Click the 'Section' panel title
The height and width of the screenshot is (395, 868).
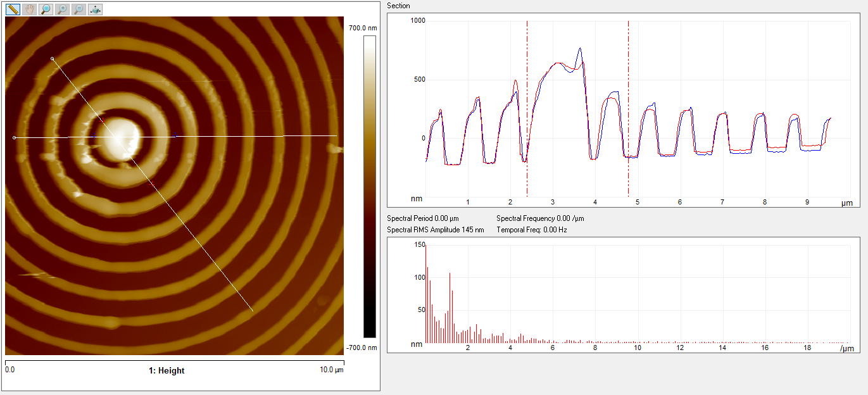coord(398,6)
